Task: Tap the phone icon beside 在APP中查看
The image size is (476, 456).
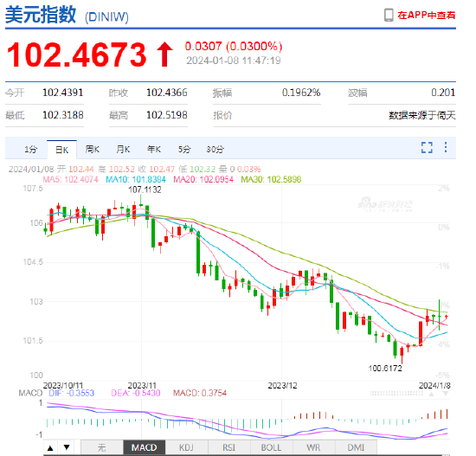Action: coord(389,15)
